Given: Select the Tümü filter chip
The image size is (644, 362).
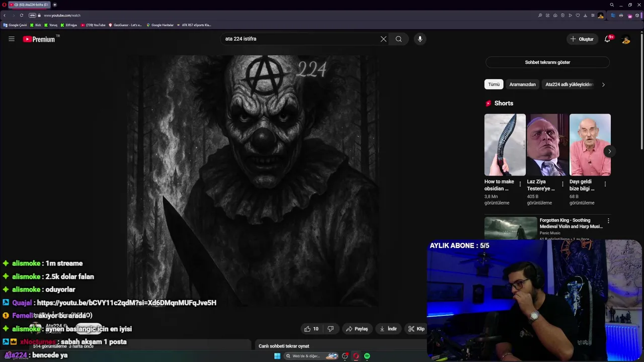Looking at the screenshot, I should (494, 84).
